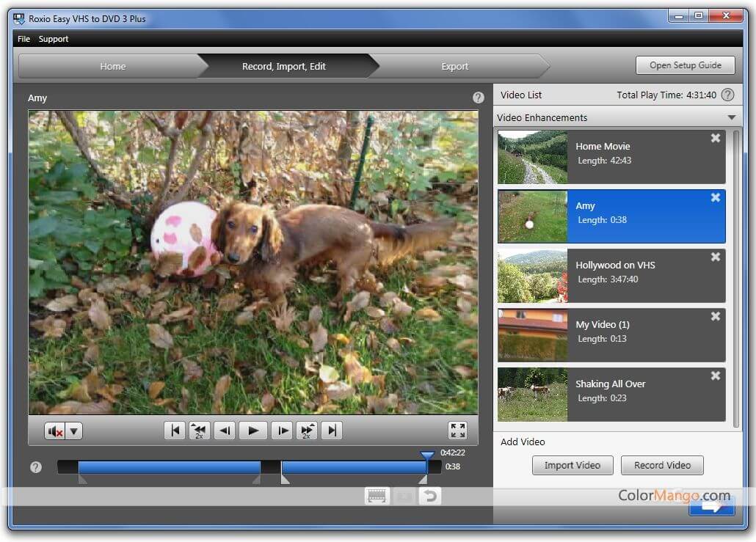Click the undo arrow below the timeline
This screenshot has width=756, height=542.
click(x=430, y=497)
